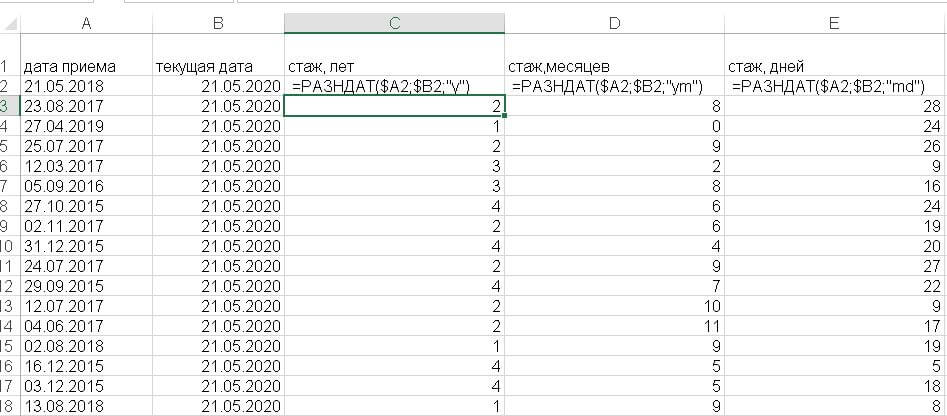Click date cell 13.08.2018
The height and width of the screenshot is (416, 947).
86,406
